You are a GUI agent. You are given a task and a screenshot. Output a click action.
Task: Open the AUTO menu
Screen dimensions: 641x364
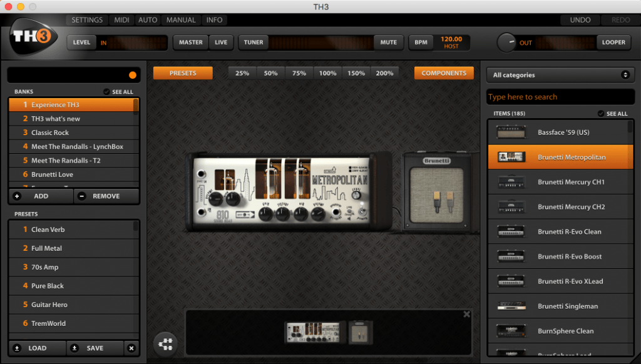(x=148, y=19)
